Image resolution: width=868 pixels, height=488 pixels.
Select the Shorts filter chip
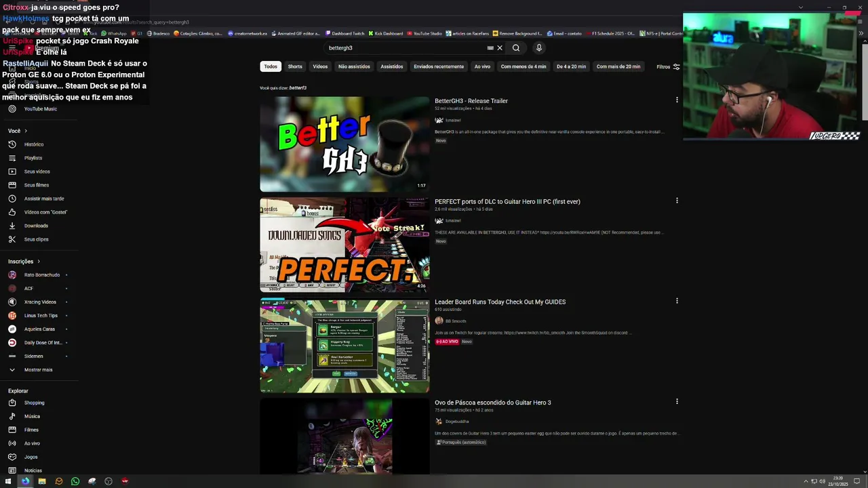click(295, 66)
